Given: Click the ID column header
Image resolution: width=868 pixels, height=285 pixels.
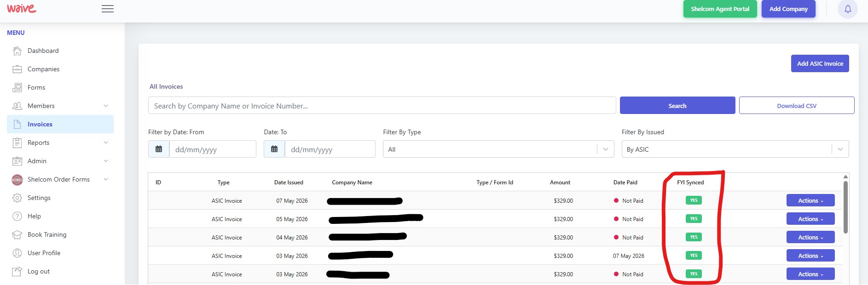Looking at the screenshot, I should click(158, 182).
